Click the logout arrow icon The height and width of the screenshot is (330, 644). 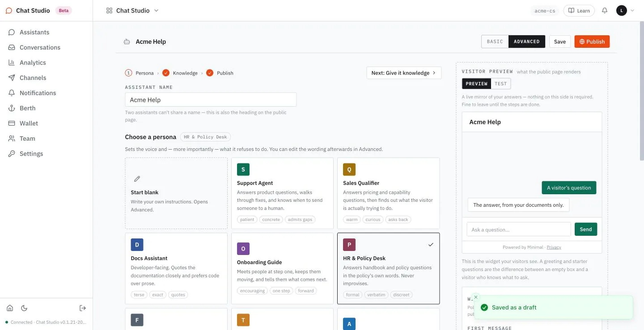click(x=83, y=308)
